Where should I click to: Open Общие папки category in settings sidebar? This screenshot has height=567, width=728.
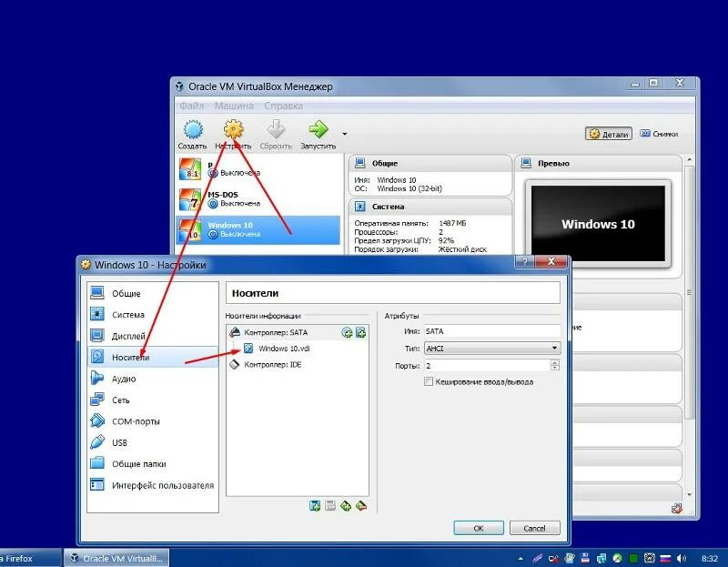[x=153, y=464]
